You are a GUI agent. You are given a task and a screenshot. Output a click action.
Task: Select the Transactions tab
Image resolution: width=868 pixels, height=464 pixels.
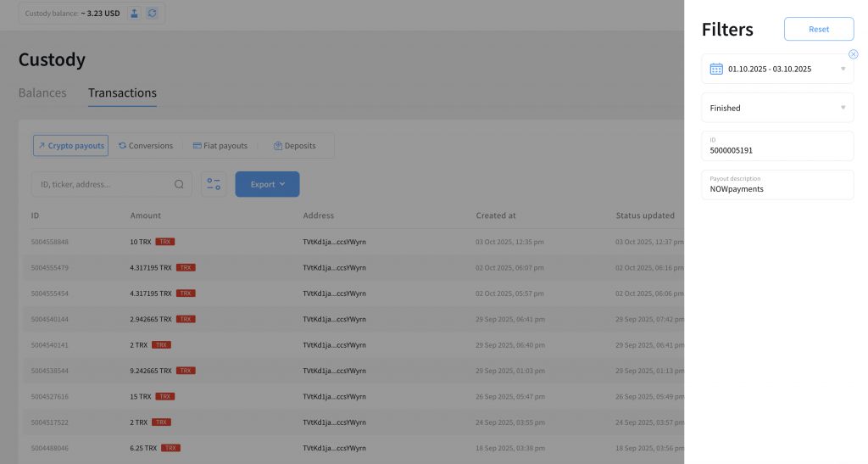(x=122, y=93)
